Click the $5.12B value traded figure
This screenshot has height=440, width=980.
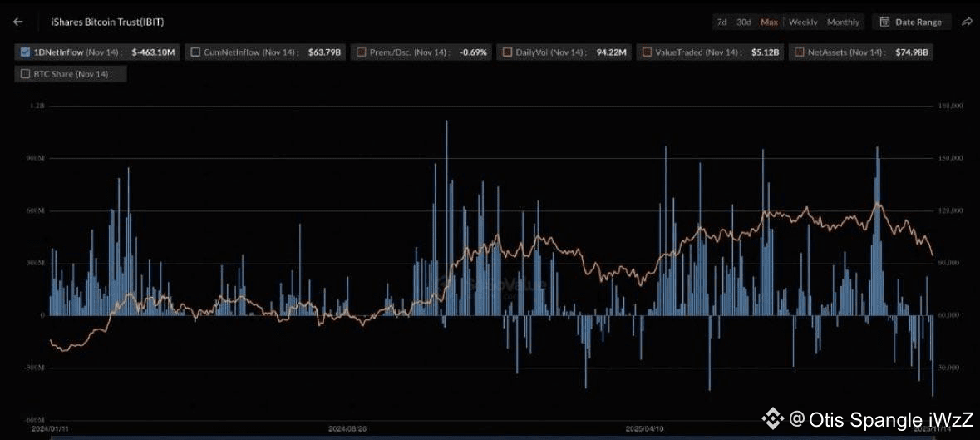766,52
